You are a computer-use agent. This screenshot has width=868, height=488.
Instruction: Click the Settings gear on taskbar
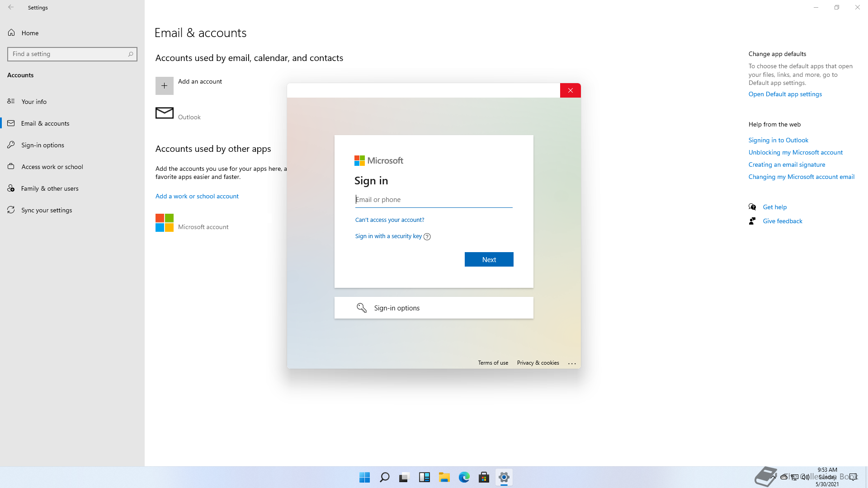(504, 477)
